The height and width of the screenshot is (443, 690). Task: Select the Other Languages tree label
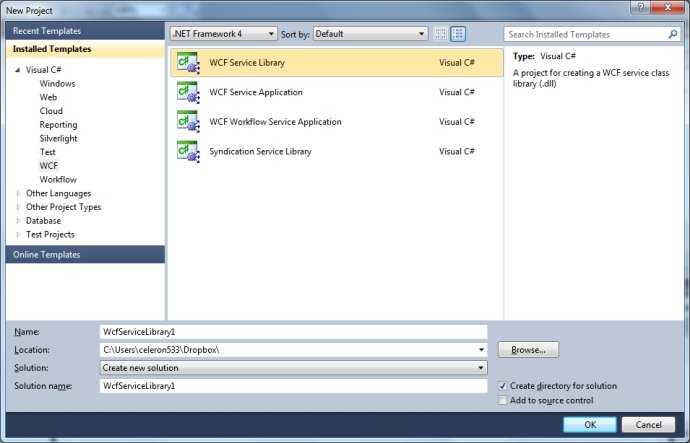[x=59, y=194]
